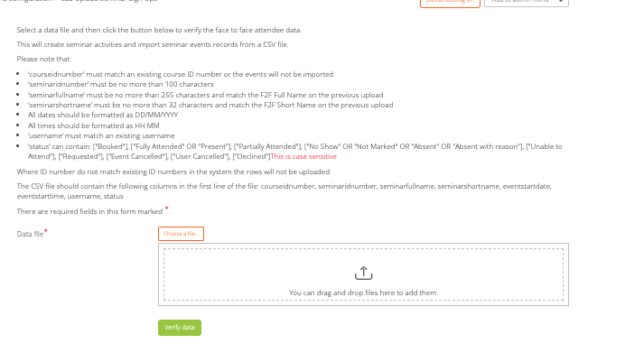
Task: Open the Choose a file picker
Action: click(182, 234)
